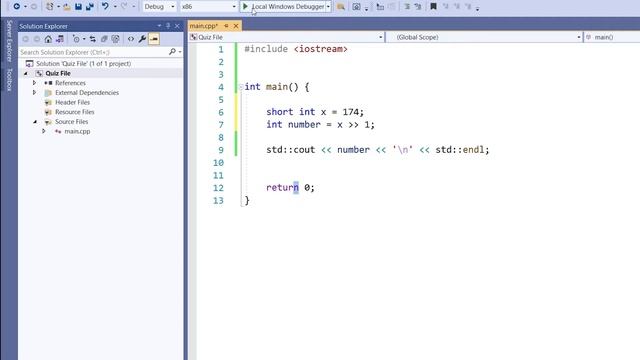Click the search magnifier in Solution Explorer
The height and width of the screenshot is (360, 640).
[172, 52]
